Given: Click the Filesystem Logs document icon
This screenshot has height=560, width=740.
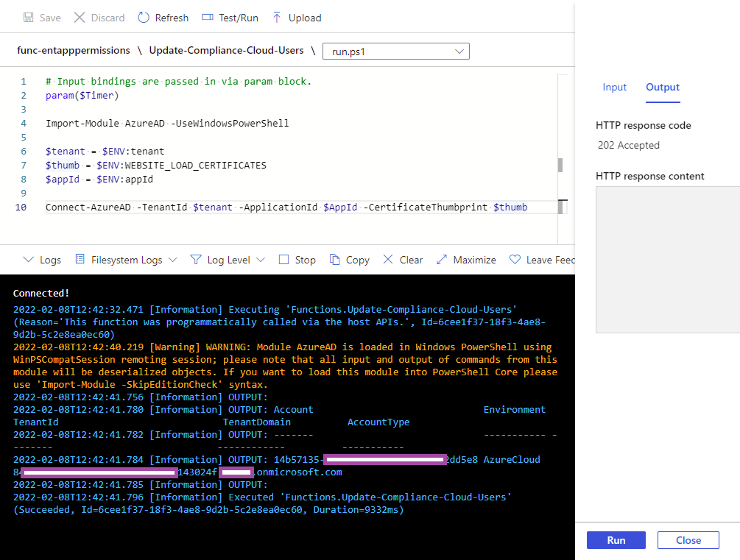Looking at the screenshot, I should coord(80,259).
